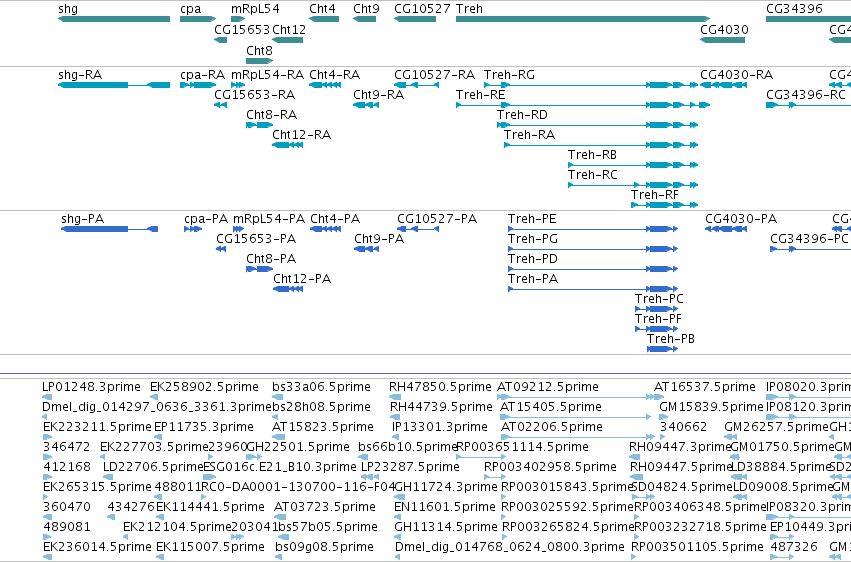851x562 pixels.
Task: Select the shg gene arrow glyph
Action: (114, 19)
